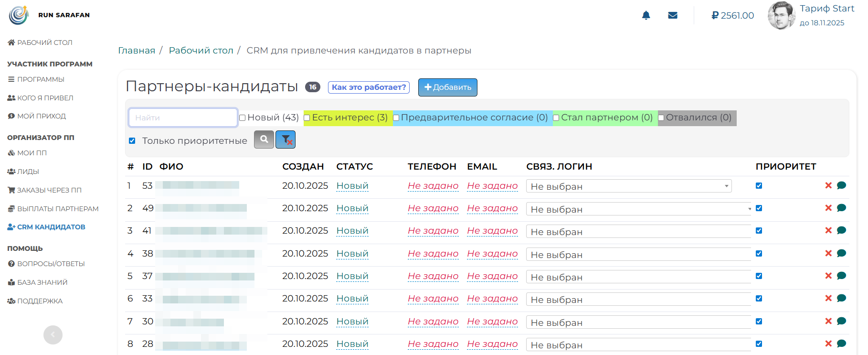Untick priority checkbox for candidate ID 41
Image resolution: width=868 pixels, height=355 pixels.
(759, 231)
